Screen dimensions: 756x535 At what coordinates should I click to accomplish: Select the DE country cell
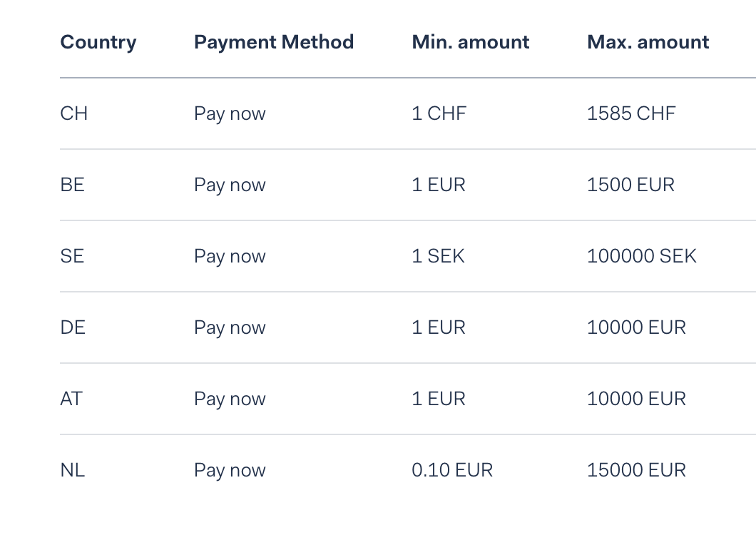[x=73, y=327]
